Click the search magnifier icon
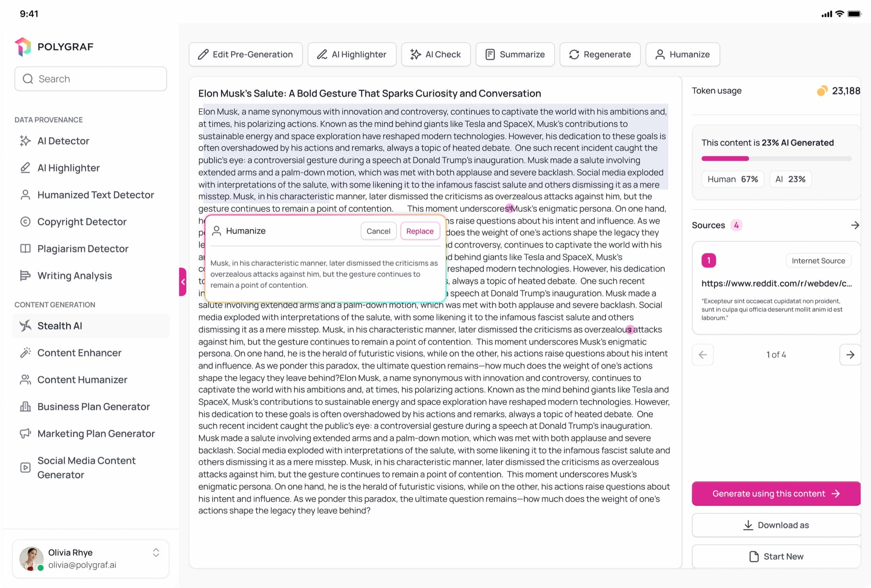Viewport: 871px width, 588px height. [28, 79]
